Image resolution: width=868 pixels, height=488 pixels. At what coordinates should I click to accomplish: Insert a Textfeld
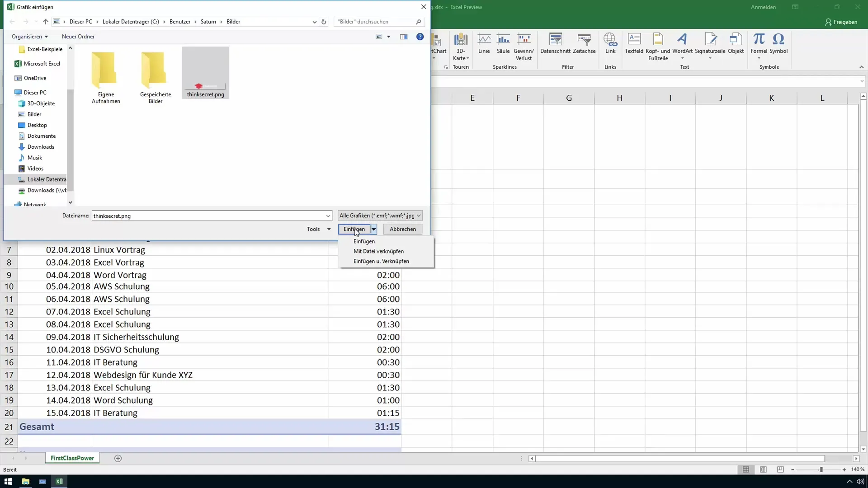click(634, 44)
